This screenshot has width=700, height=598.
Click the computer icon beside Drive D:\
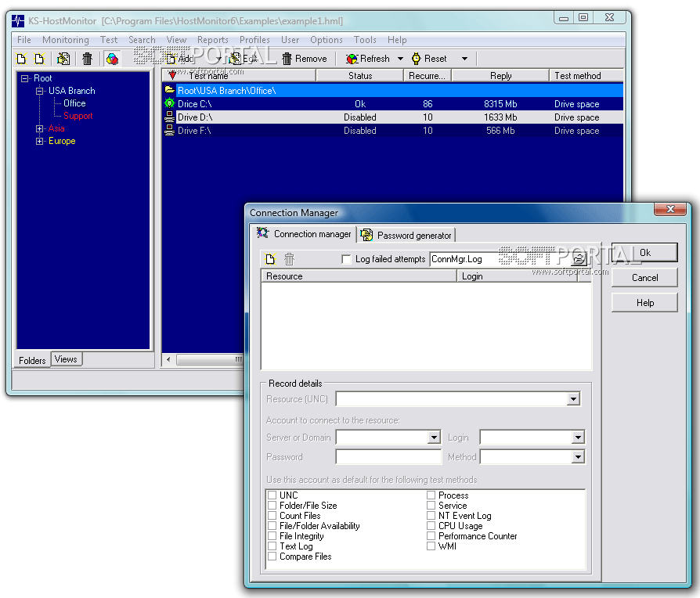pyautogui.click(x=170, y=117)
